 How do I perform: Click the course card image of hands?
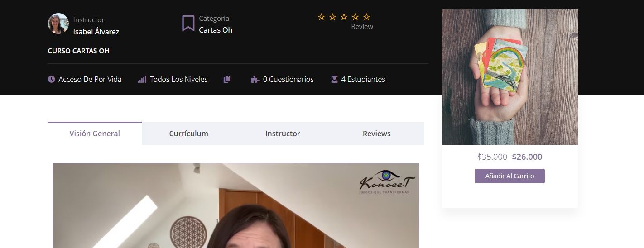coord(510,77)
